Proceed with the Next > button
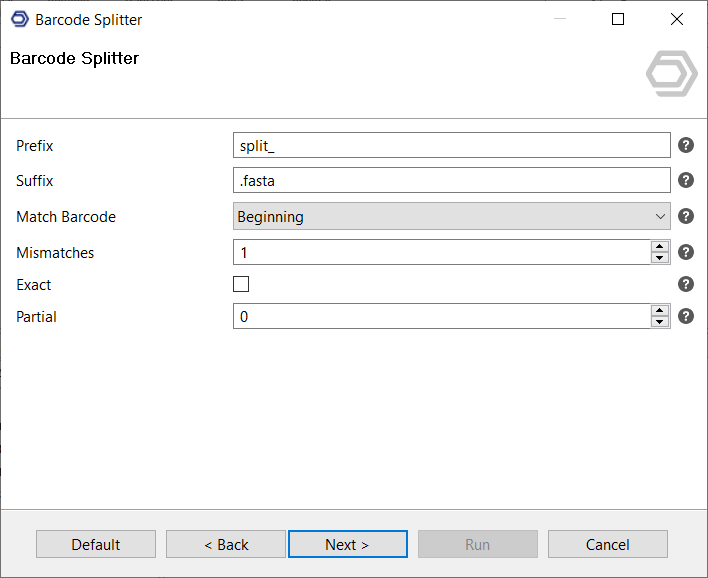 coord(347,544)
